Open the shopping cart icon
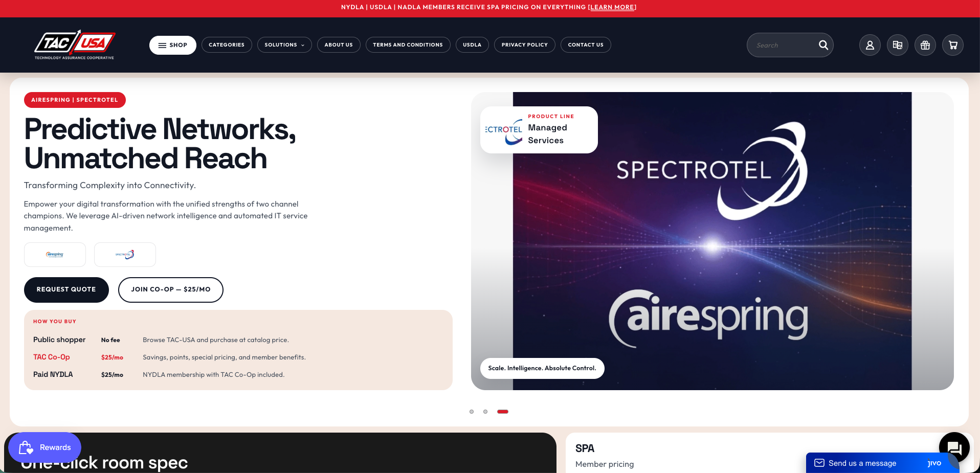 tap(953, 45)
